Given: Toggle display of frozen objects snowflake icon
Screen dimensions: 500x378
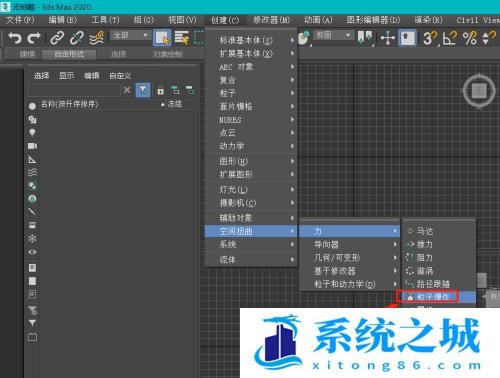Looking at the screenshot, I should [32, 239].
